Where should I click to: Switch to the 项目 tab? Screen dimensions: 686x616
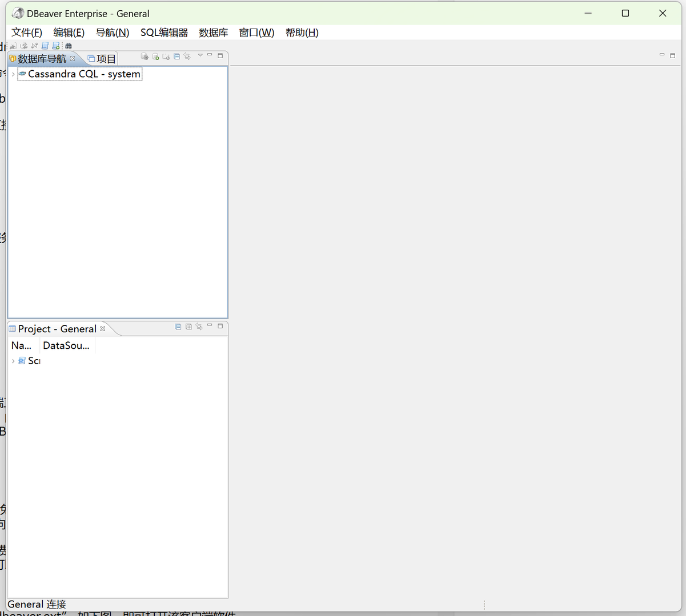(x=102, y=59)
